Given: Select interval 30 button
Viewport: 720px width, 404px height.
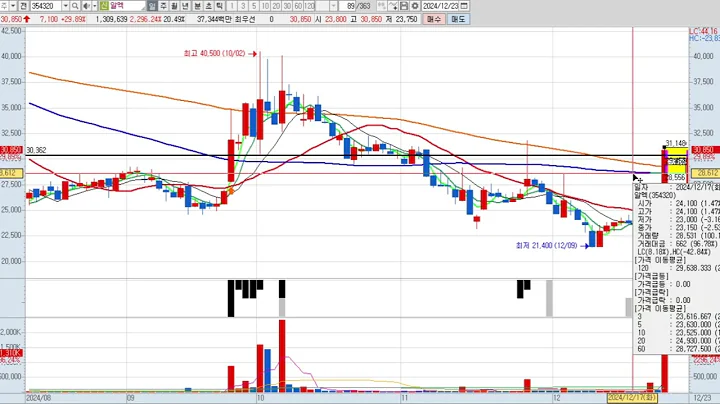Looking at the screenshot, I should 287,6.
